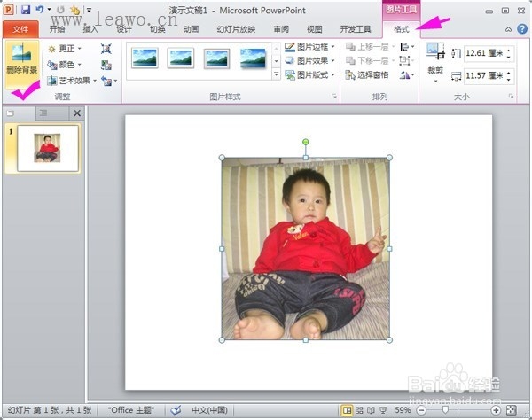532x420 pixels.
Task: Apply the first picture style thumbnail
Action: click(145, 58)
